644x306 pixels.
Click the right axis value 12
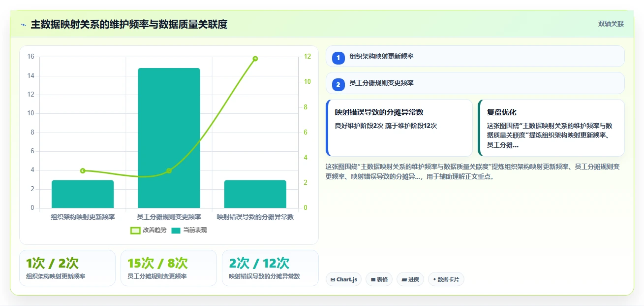pos(307,57)
